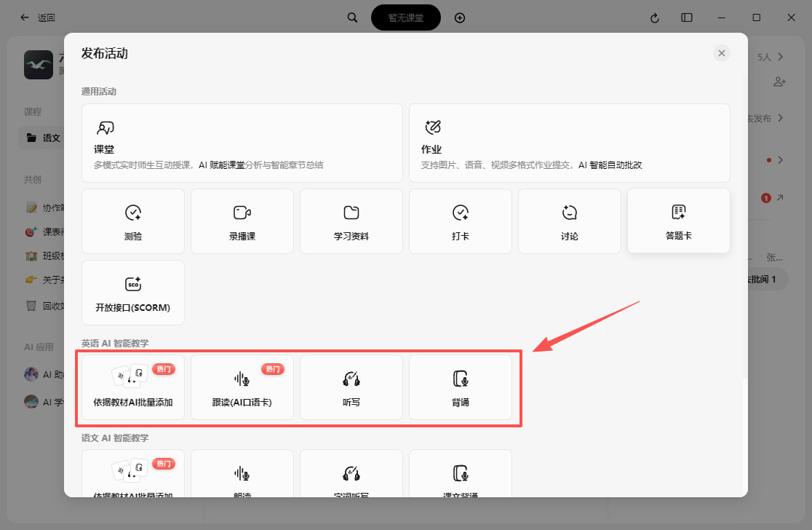Choose the 答题卡 answer sheet option
The width and height of the screenshot is (812, 530).
click(x=678, y=221)
